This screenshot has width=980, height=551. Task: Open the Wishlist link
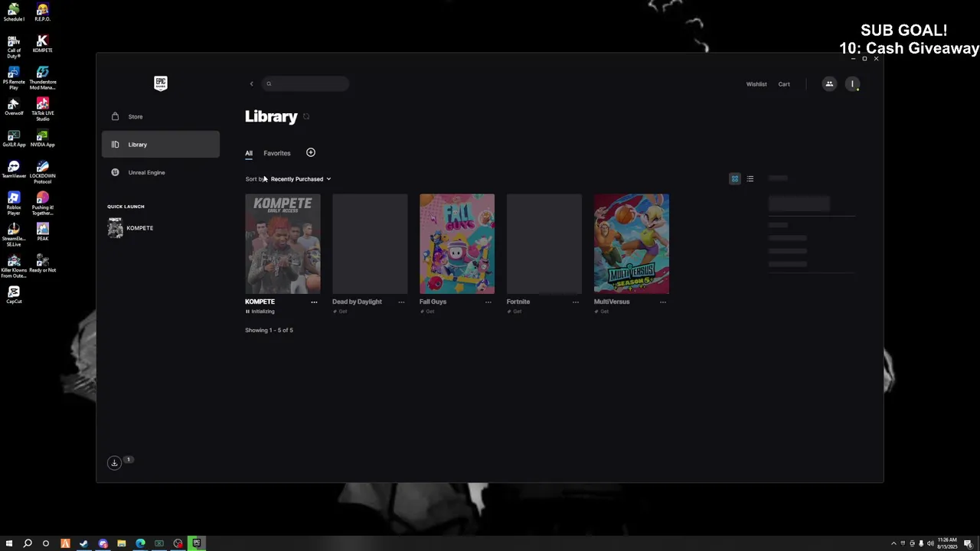(x=756, y=84)
